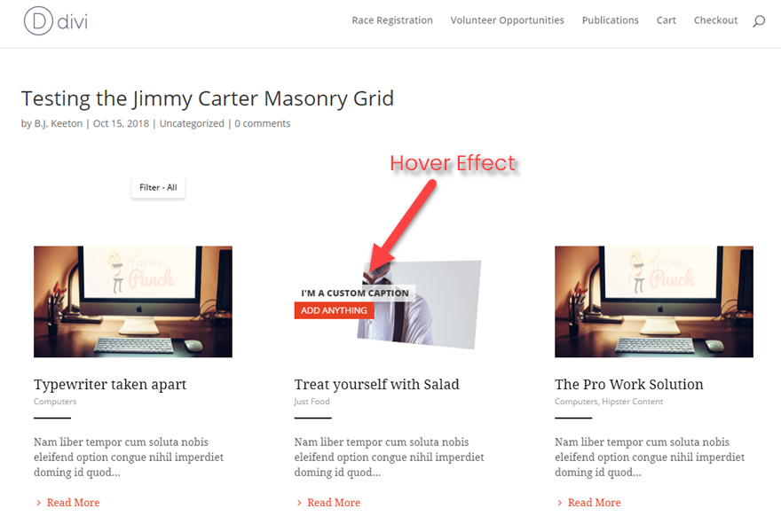The height and width of the screenshot is (532, 781).
Task: Go to Checkout page
Action: (x=715, y=20)
